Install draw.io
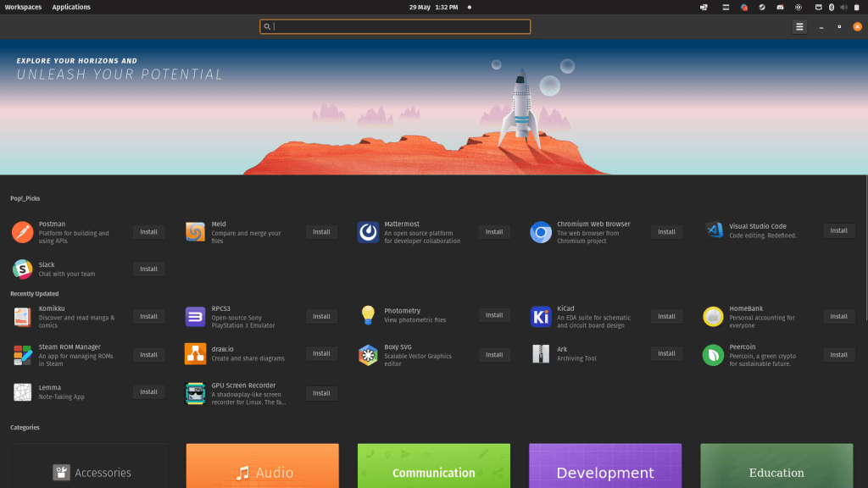This screenshot has height=488, width=868. pyautogui.click(x=321, y=353)
